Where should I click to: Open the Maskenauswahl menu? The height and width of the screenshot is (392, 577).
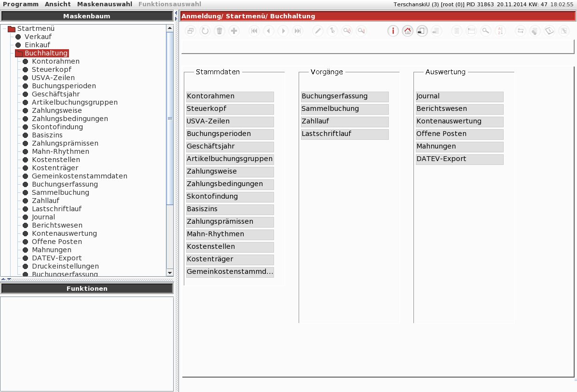[x=105, y=4]
